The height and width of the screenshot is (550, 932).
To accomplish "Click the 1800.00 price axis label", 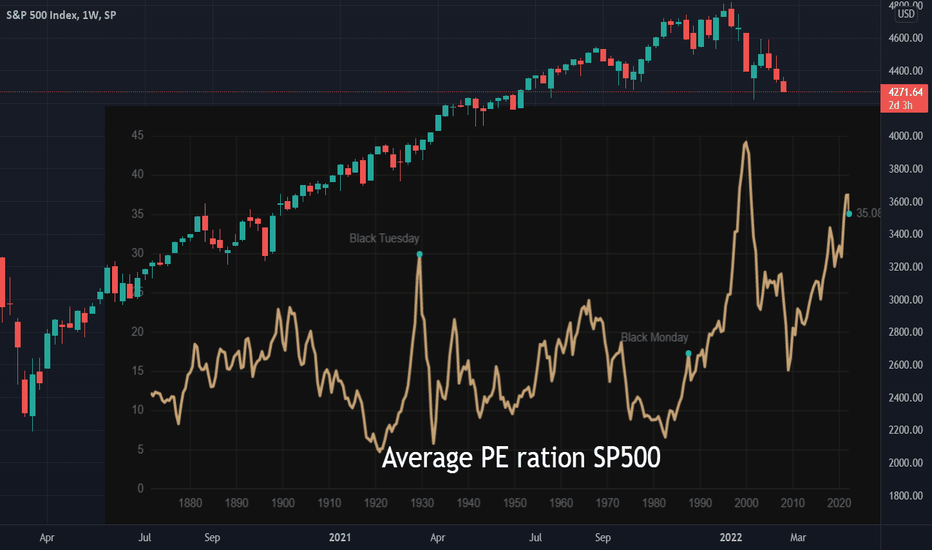I will click(906, 495).
